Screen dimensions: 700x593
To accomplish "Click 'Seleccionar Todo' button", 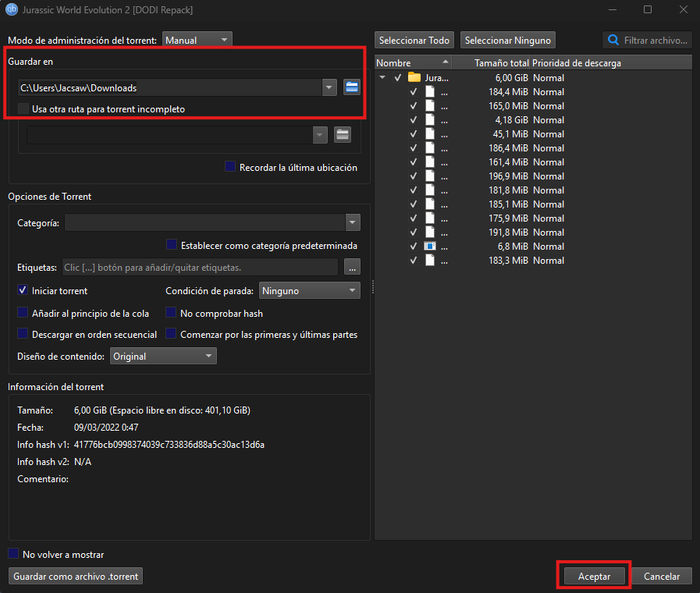I will point(414,40).
